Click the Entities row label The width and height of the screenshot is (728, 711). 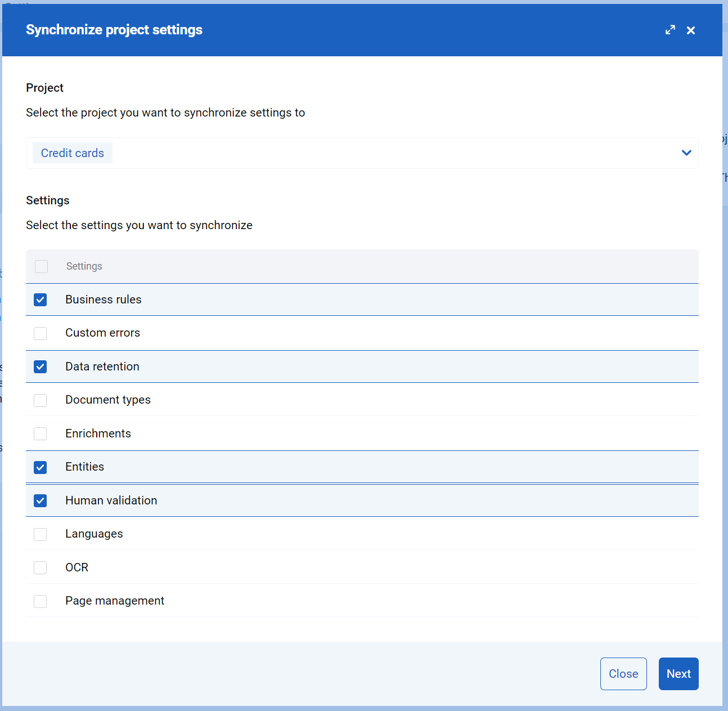point(84,467)
